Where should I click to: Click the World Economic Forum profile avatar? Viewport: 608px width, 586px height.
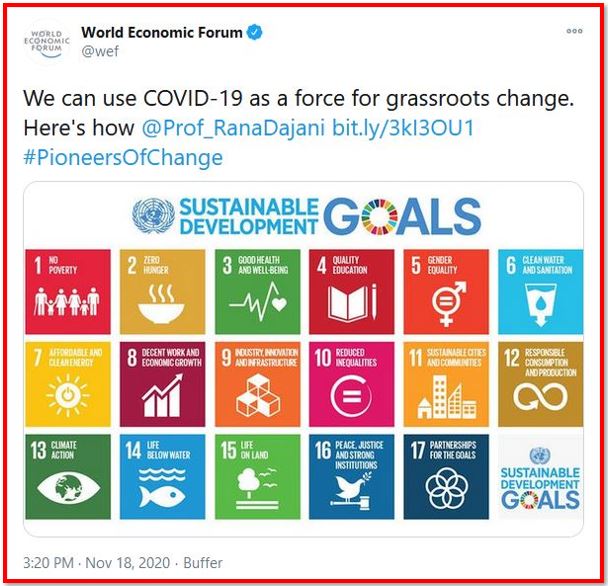(x=47, y=43)
